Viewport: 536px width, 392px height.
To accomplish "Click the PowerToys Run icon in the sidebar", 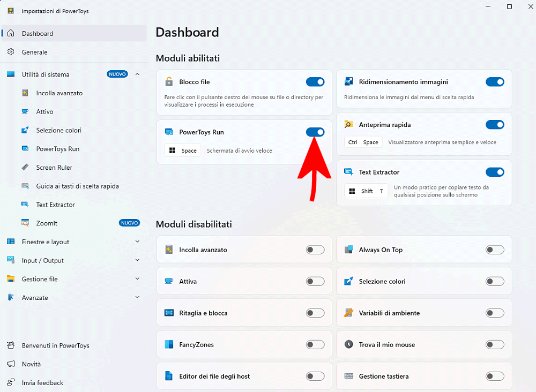I will pyautogui.click(x=25, y=148).
